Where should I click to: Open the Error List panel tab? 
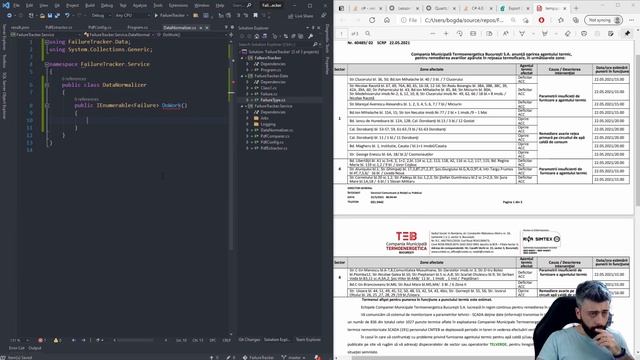pyautogui.click(x=17, y=348)
